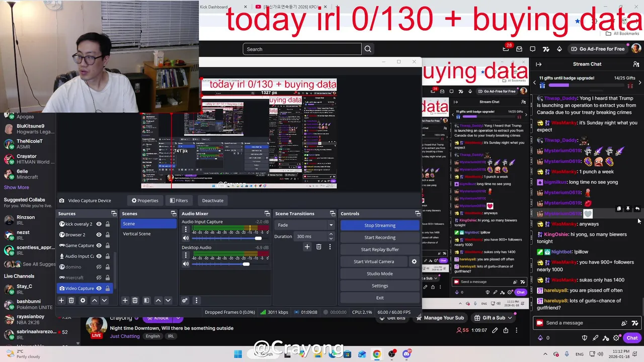Open Twitch Whispers chat bubble icon
This screenshot has height=362, width=644.
click(x=532, y=49)
